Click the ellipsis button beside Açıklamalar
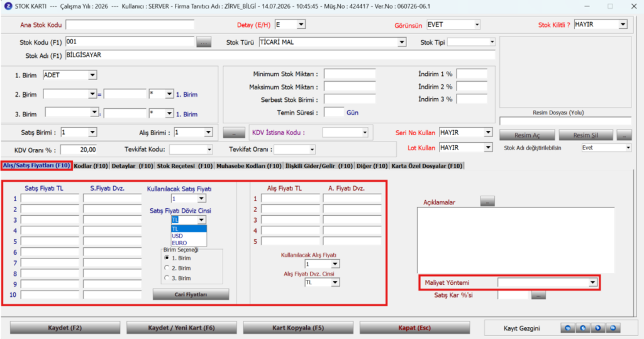The height and width of the screenshot is (339, 644). [487, 202]
